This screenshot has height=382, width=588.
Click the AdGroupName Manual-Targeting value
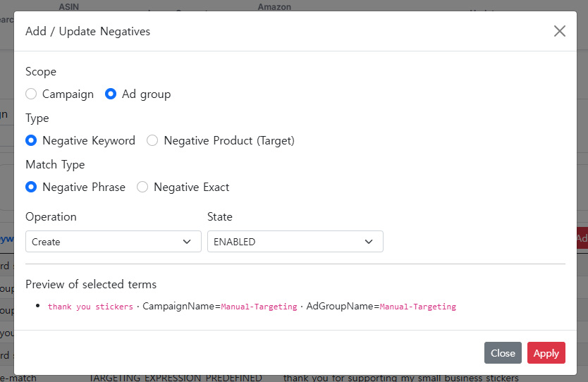point(417,307)
